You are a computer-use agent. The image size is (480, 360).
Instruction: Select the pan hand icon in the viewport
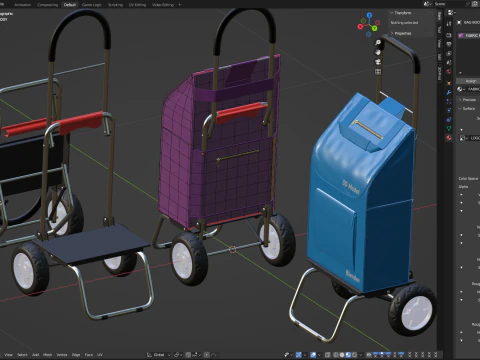pyautogui.click(x=378, y=52)
